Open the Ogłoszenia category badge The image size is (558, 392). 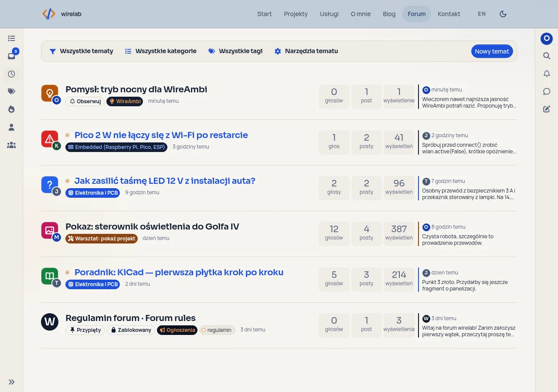click(177, 330)
